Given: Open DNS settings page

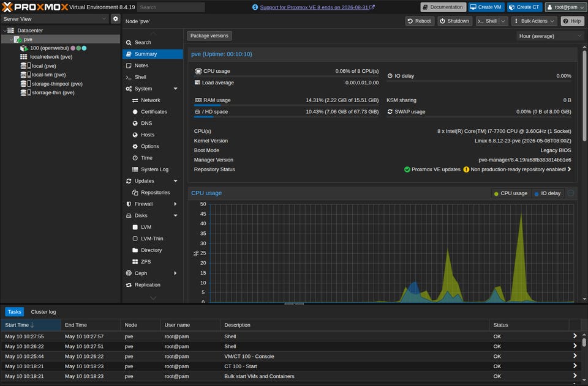Looking at the screenshot, I should coord(153,123).
